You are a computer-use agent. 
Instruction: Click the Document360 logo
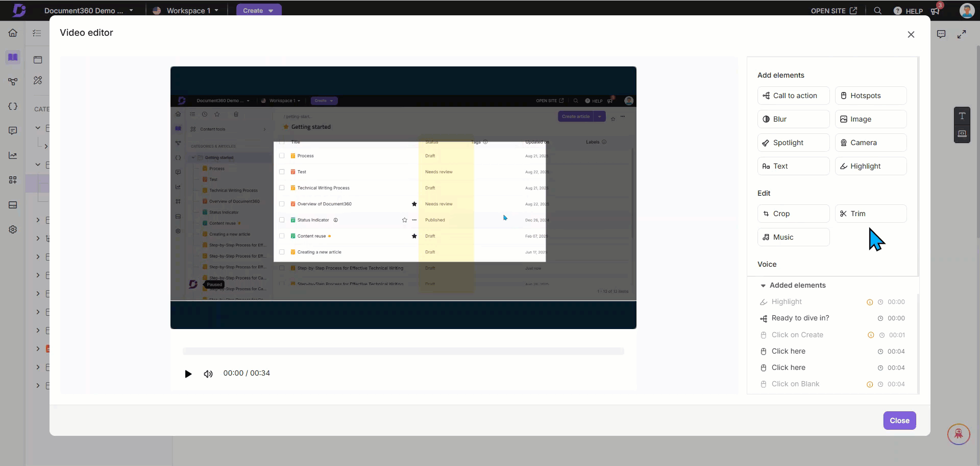[x=19, y=10]
